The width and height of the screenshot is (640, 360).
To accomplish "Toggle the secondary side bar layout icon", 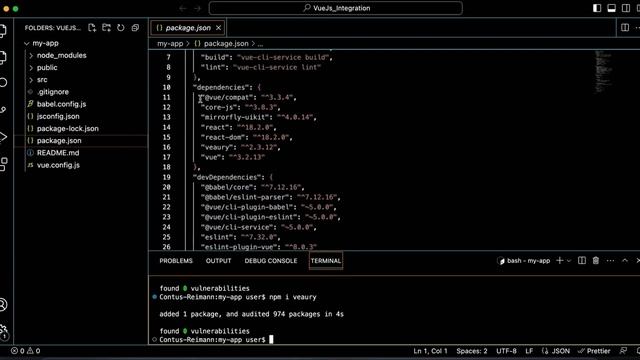I will (x=626, y=8).
